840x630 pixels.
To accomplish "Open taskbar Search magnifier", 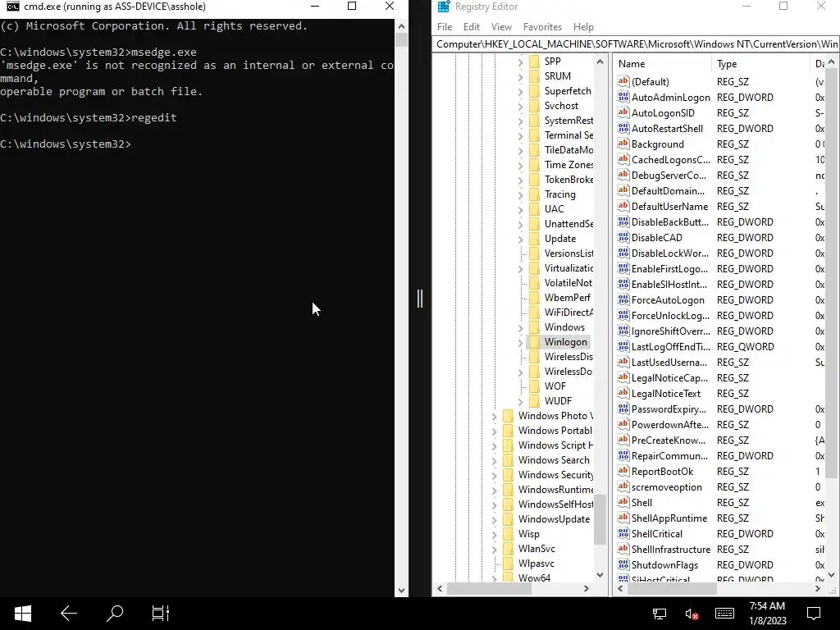I will (x=115, y=614).
